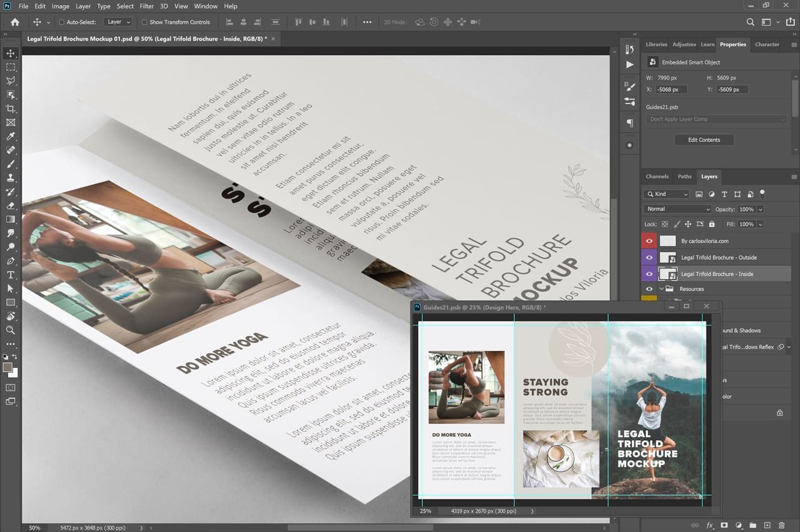The height and width of the screenshot is (532, 800).
Task: Open Edit Toolbar three-dots in tools panel
Action: (x=11, y=344)
